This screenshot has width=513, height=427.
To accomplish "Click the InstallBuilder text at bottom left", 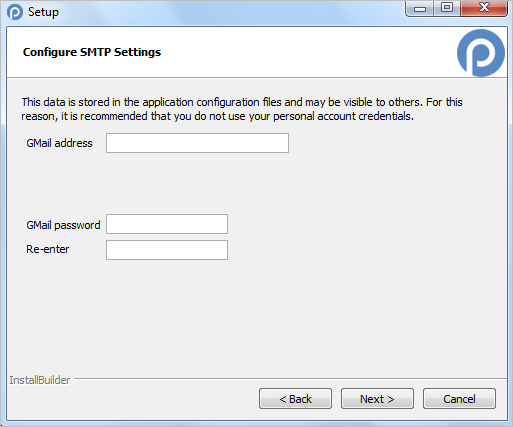I will (40, 380).
